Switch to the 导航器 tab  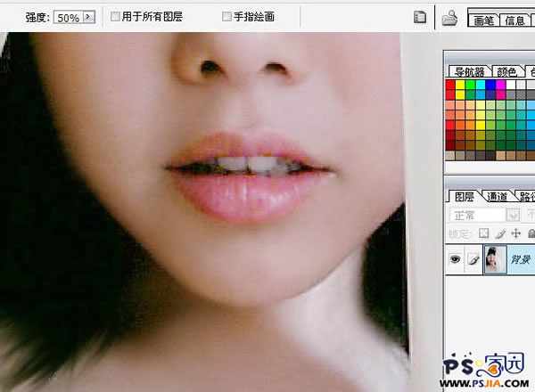tap(470, 71)
